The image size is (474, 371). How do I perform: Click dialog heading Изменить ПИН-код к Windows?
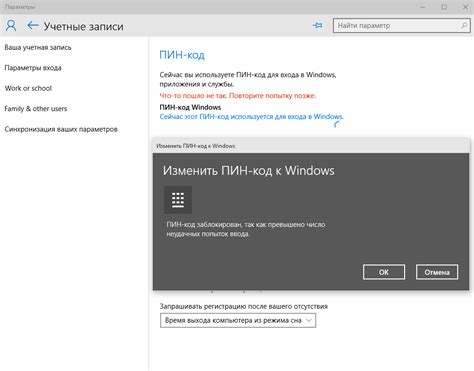pos(249,170)
